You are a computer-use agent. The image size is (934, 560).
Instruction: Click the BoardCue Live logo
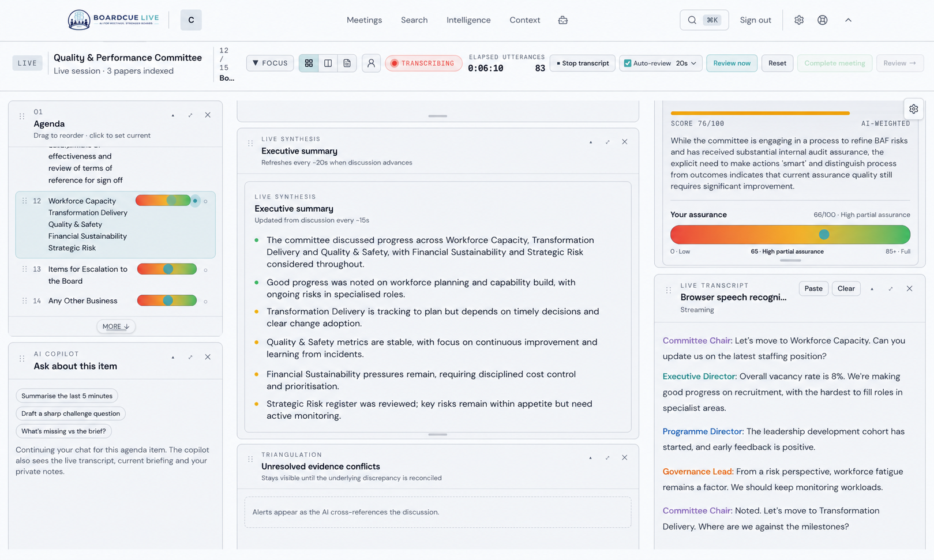pyautogui.click(x=113, y=20)
